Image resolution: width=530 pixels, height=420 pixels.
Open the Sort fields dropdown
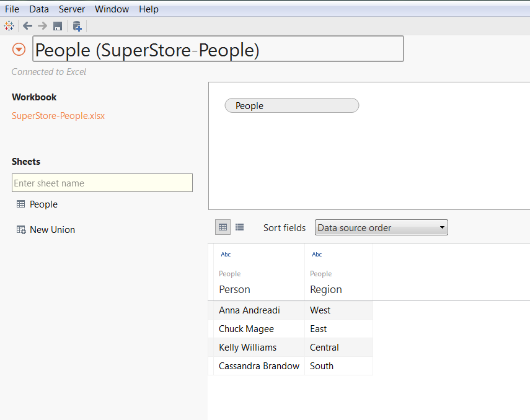[381, 227]
